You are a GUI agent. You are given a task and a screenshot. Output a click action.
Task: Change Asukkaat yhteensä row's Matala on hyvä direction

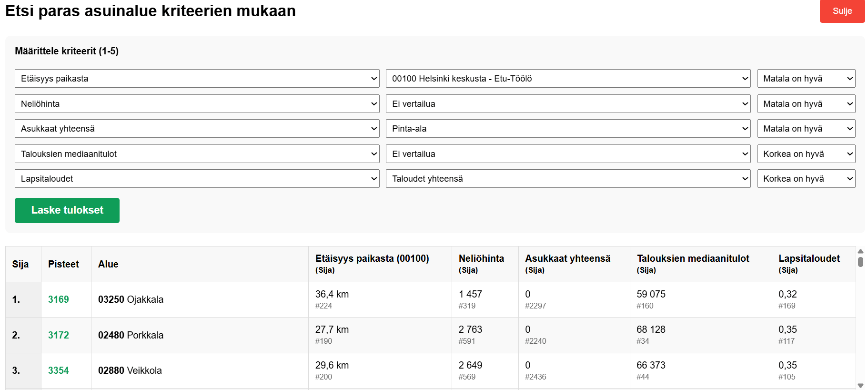tap(807, 129)
